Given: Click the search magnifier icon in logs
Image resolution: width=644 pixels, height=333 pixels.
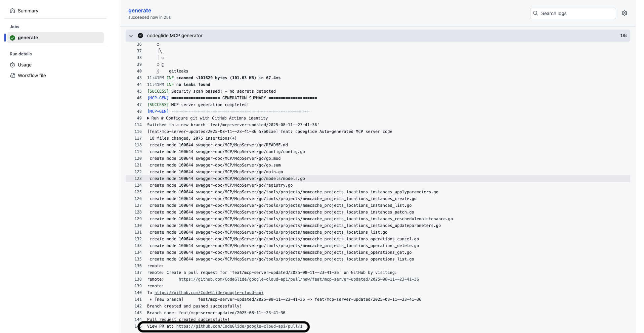Looking at the screenshot, I should pyautogui.click(x=535, y=13).
